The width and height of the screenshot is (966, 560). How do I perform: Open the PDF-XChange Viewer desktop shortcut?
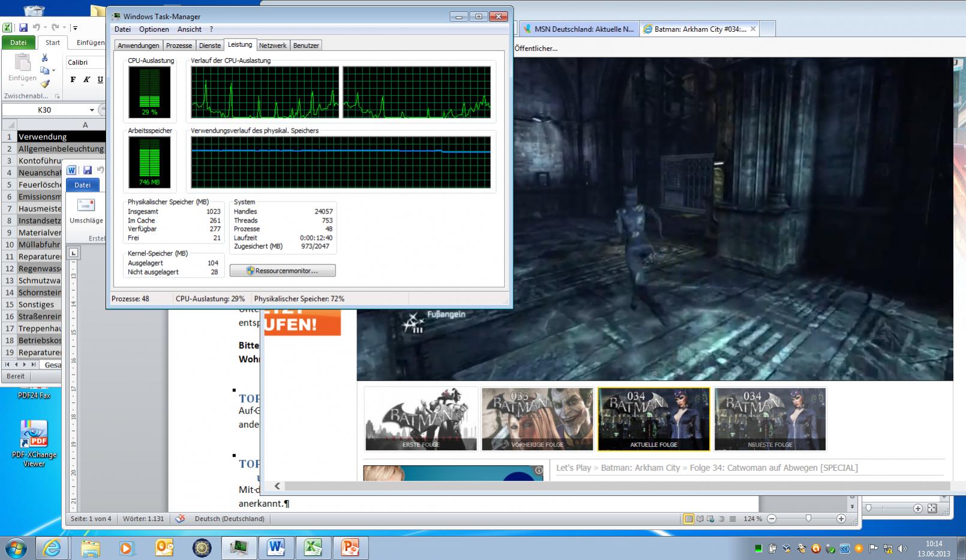point(34,444)
